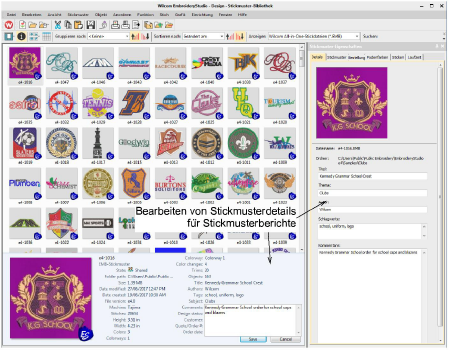Screen dimensions: 455x360
Task: Switch to the Laufzeit tab
Action: point(414,57)
